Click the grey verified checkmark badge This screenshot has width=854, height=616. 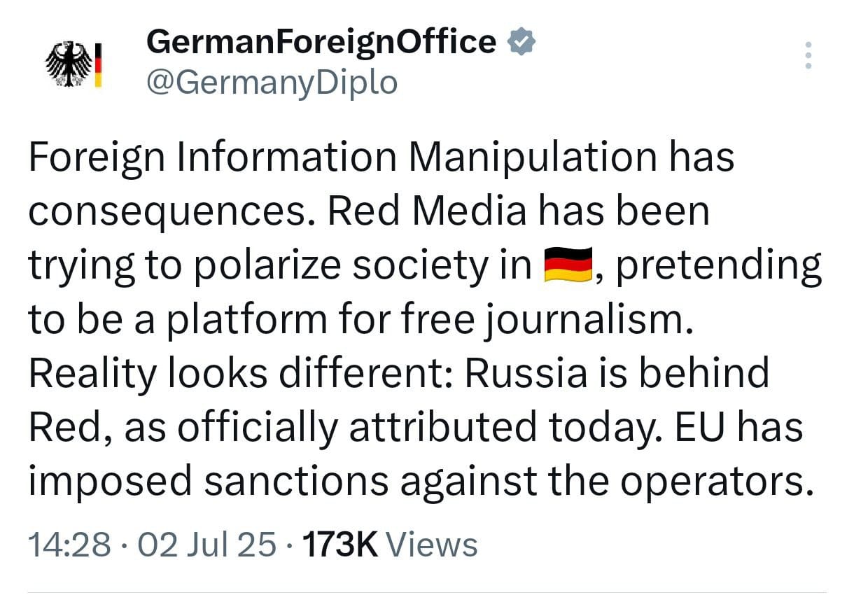point(521,43)
